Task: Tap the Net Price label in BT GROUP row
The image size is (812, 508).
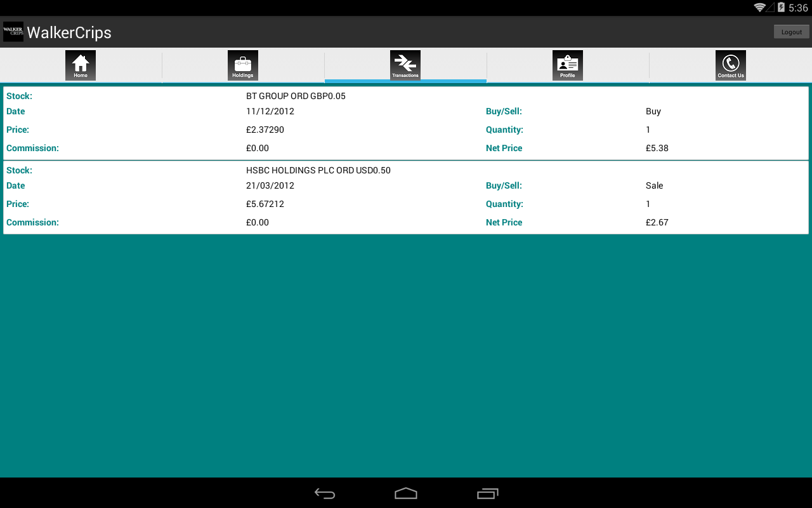Action: (504, 148)
